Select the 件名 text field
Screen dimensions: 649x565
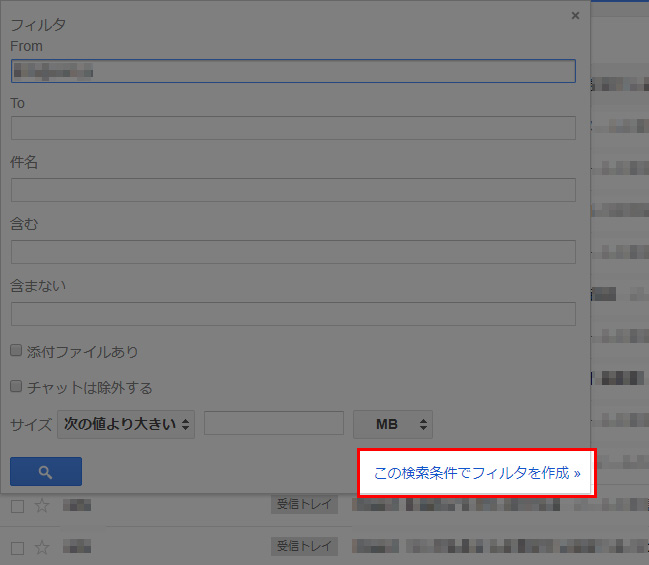coord(293,190)
